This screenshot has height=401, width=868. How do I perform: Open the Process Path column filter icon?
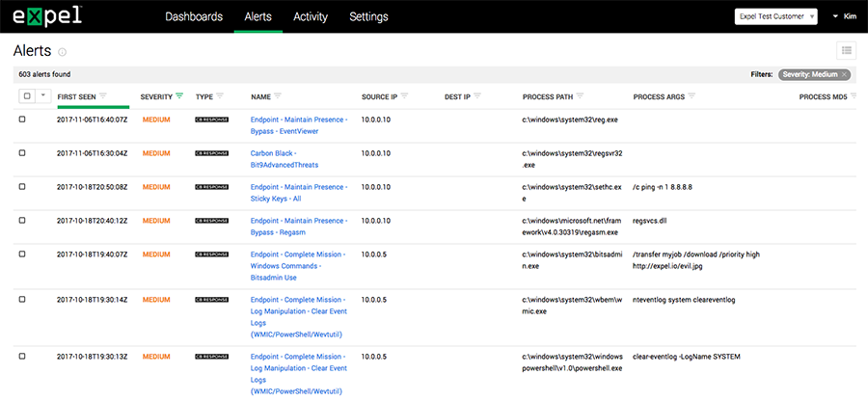(x=580, y=95)
